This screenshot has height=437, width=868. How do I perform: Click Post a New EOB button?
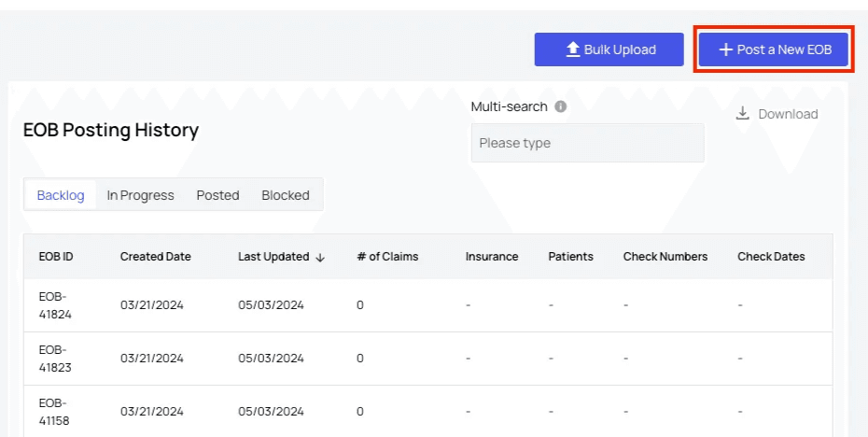click(774, 49)
